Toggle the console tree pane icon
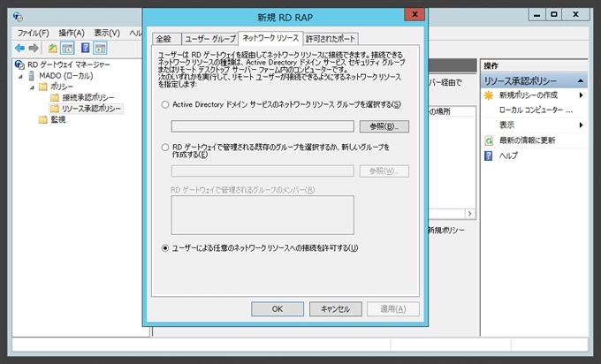Image resolution: width=601 pixels, height=364 pixels. [x=67, y=49]
